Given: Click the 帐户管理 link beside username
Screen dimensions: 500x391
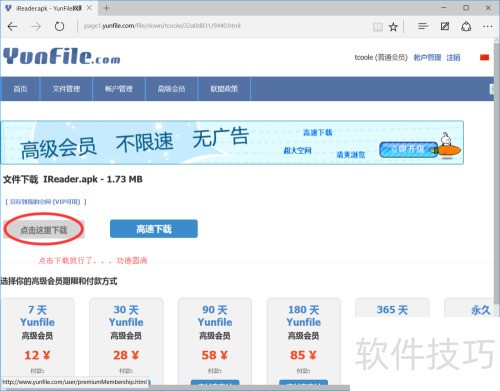Looking at the screenshot, I should [427, 58].
